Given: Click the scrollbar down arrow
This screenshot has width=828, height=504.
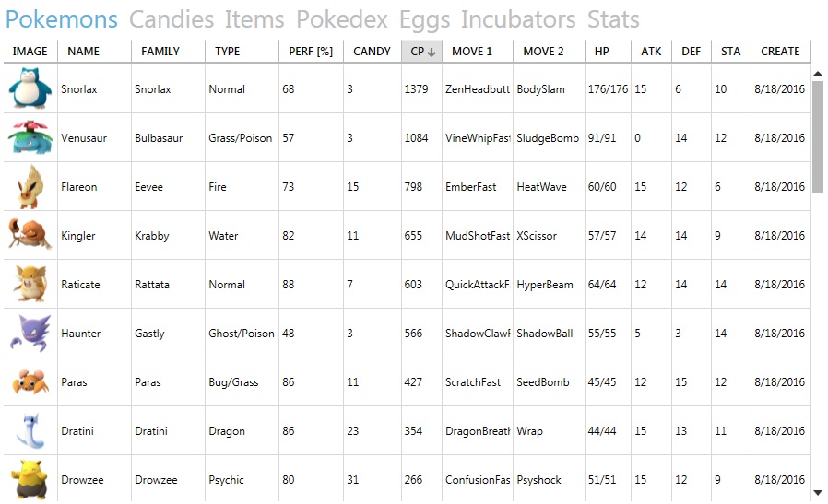Looking at the screenshot, I should [818, 493].
